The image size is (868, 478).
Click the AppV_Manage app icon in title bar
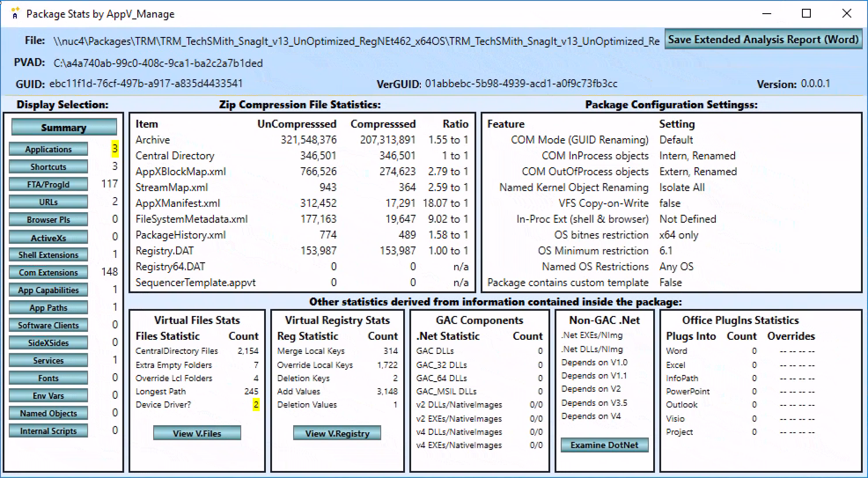pyautogui.click(x=15, y=13)
